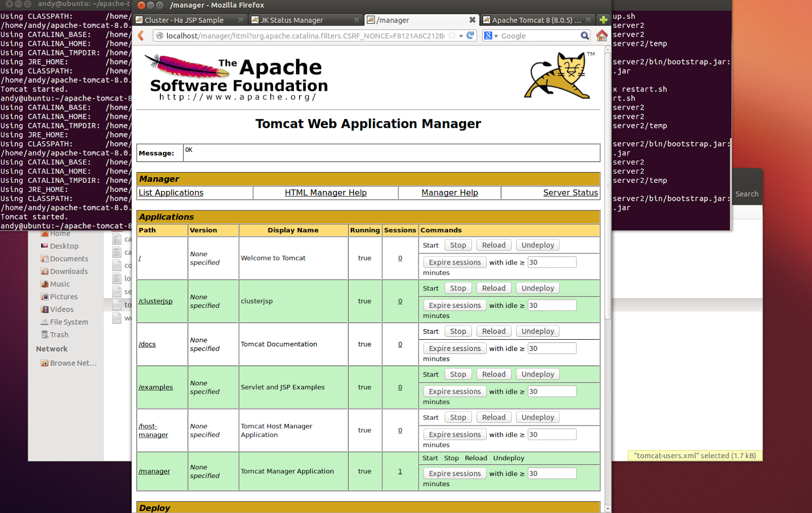This screenshot has height=513, width=812.
Task: Undeploy the Servlet and JSP Examples application
Action: coord(538,374)
